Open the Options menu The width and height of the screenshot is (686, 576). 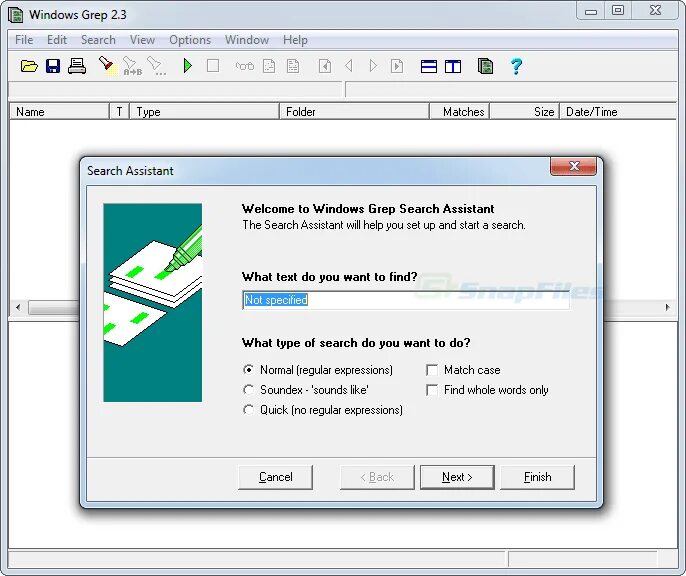click(190, 40)
